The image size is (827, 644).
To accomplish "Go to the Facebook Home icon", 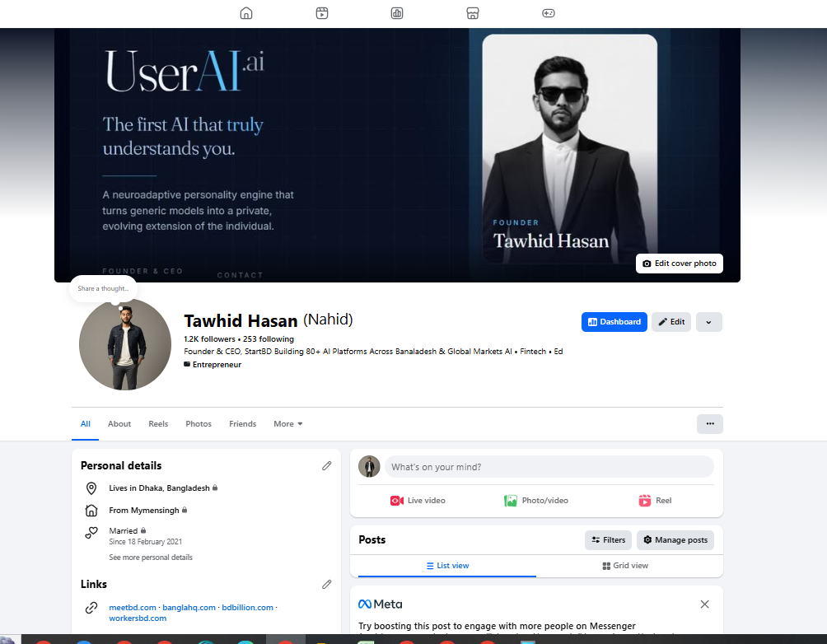I will pyautogui.click(x=245, y=13).
